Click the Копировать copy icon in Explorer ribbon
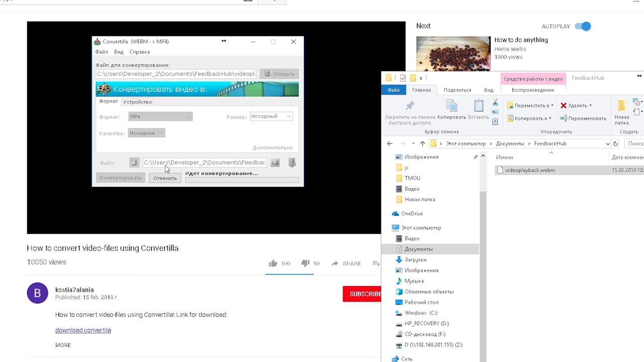Viewport: 644px width, 362px height. tap(452, 106)
